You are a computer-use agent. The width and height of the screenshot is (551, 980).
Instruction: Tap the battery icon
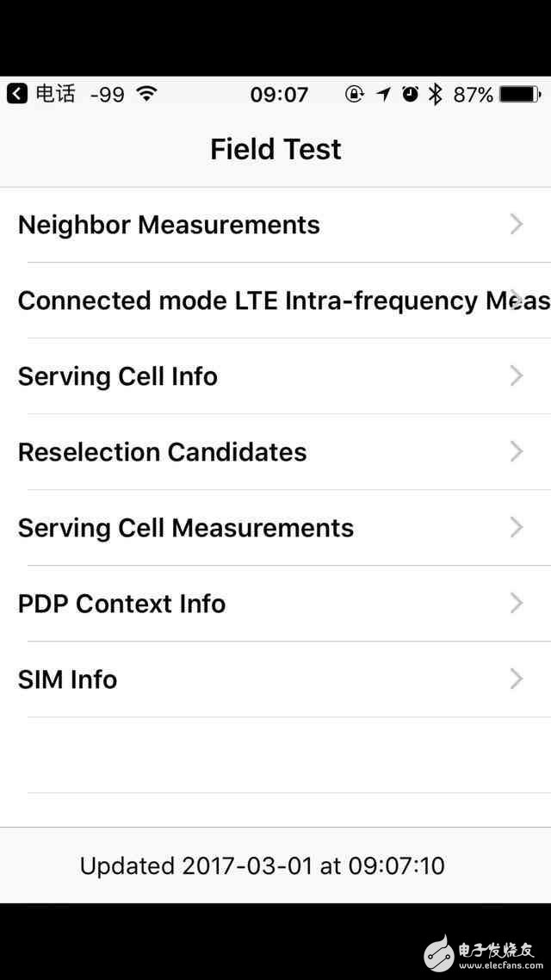tap(520, 94)
